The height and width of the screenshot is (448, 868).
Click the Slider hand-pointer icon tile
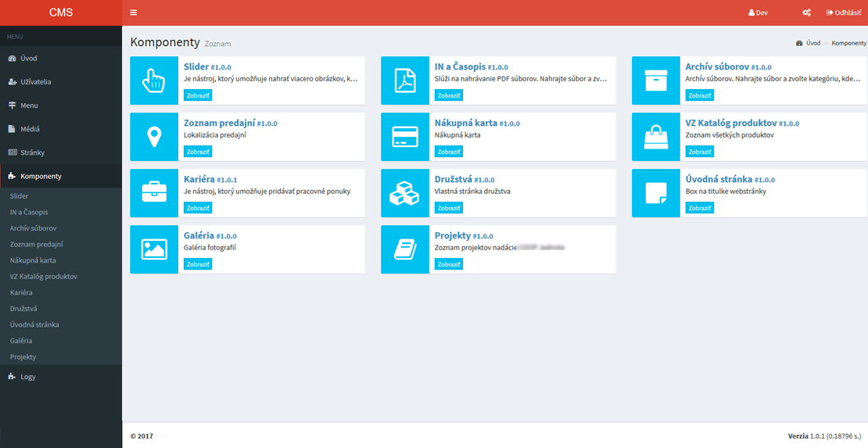(154, 81)
